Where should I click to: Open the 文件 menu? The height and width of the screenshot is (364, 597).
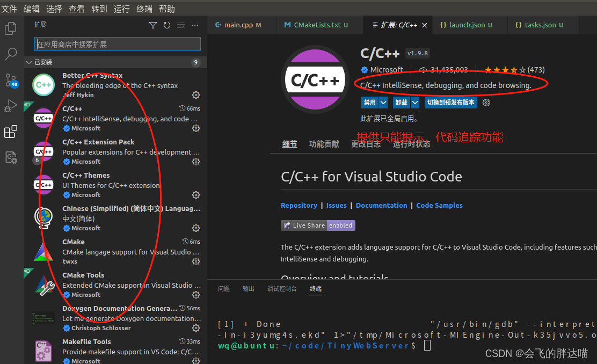tap(9, 9)
